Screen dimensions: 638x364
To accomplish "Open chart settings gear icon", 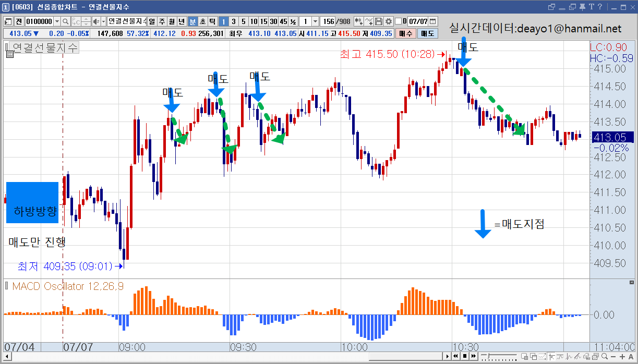I will (x=388, y=21).
